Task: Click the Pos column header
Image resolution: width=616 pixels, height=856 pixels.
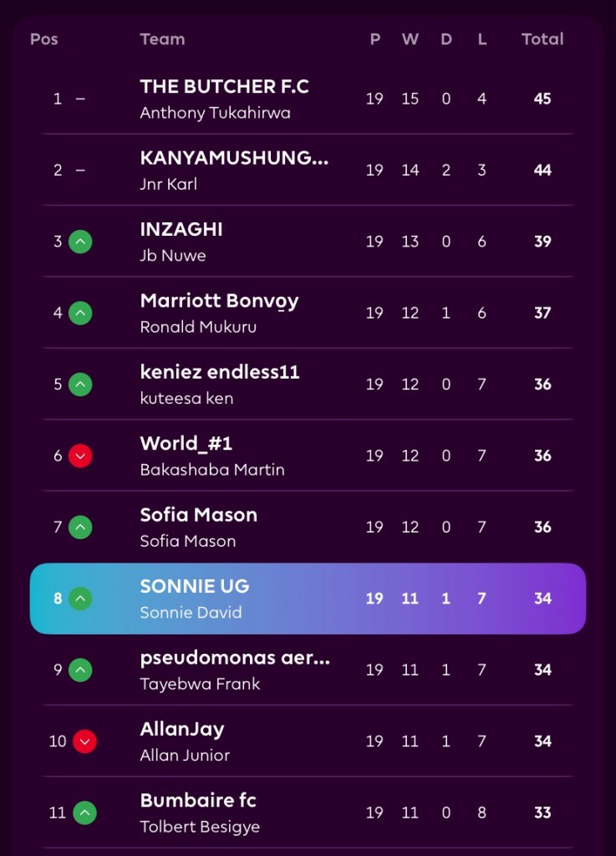Action: [x=44, y=39]
